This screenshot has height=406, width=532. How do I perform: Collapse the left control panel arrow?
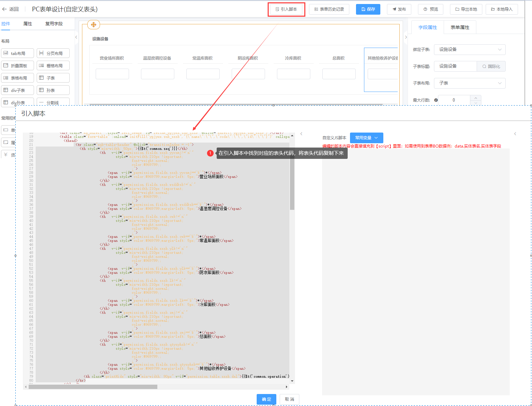[x=76, y=37]
